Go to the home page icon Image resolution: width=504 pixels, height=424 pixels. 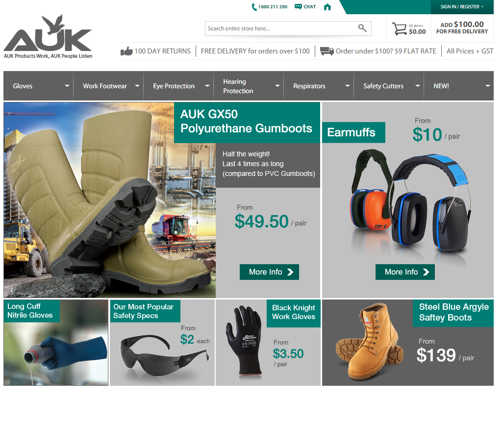coord(327,7)
